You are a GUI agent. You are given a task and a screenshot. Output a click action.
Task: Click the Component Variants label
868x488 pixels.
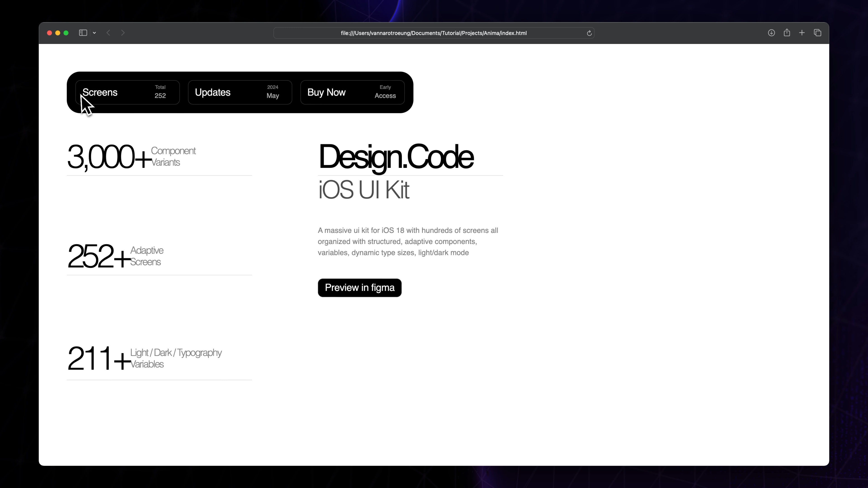(173, 156)
